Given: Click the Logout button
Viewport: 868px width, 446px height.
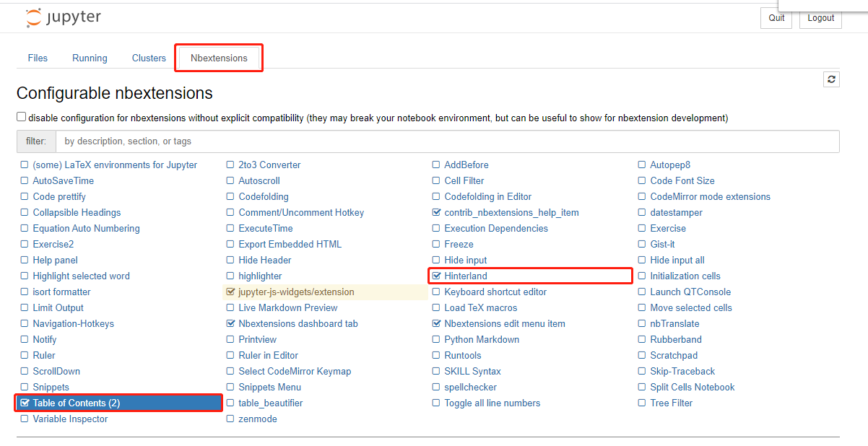Looking at the screenshot, I should point(820,18).
